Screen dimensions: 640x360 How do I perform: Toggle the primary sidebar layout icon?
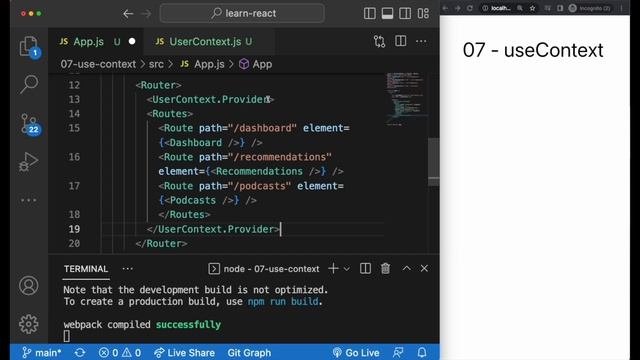pos(369,13)
